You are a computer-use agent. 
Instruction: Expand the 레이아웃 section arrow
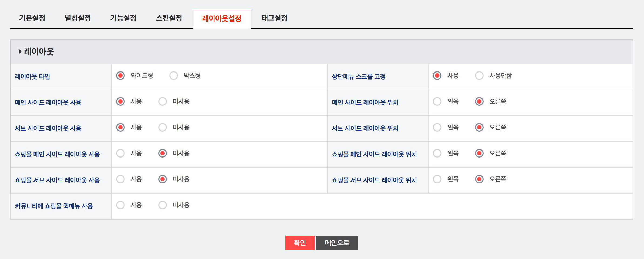pyautogui.click(x=20, y=52)
